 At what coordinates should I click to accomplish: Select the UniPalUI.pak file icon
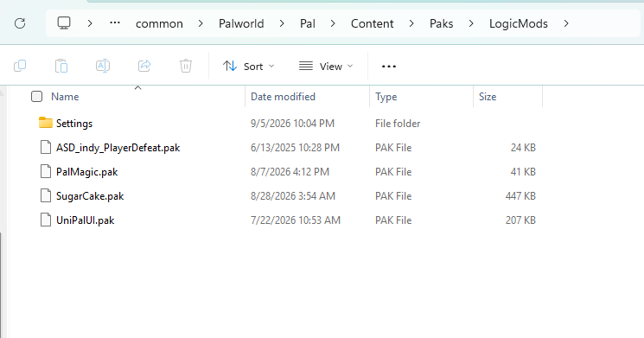(46, 220)
